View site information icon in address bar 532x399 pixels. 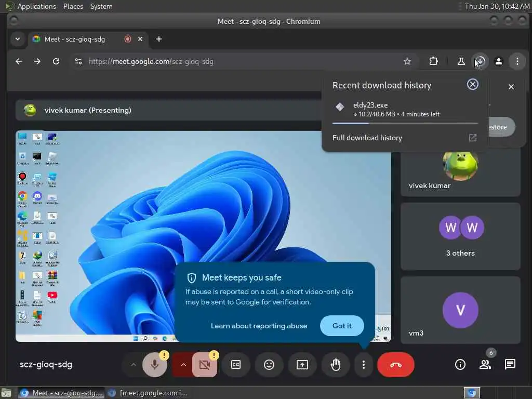pyautogui.click(x=78, y=61)
